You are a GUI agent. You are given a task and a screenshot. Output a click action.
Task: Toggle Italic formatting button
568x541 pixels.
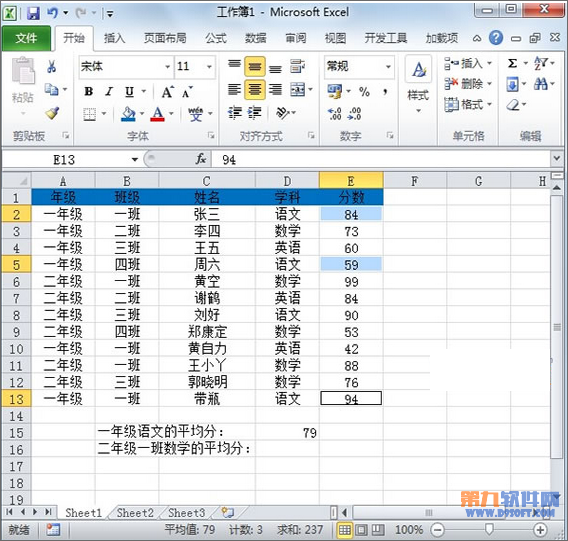[109, 92]
